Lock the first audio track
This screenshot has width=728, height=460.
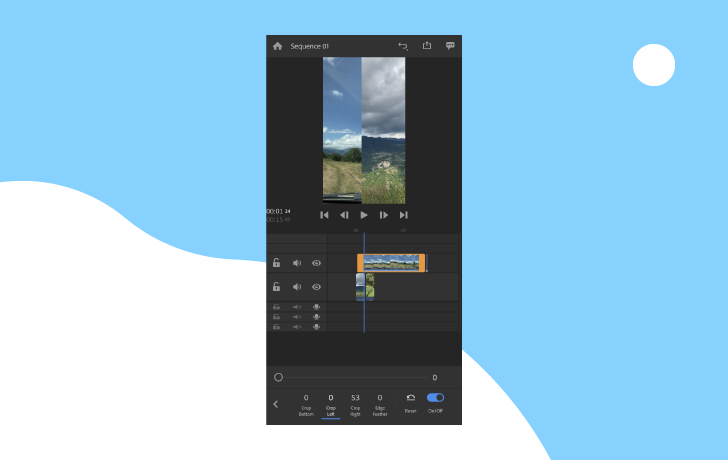[276, 307]
